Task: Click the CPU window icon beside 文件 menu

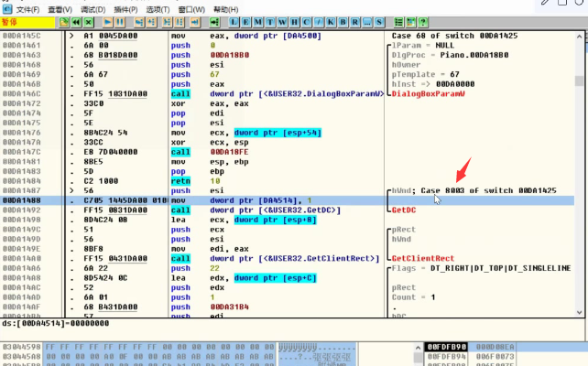Action: [x=7, y=9]
